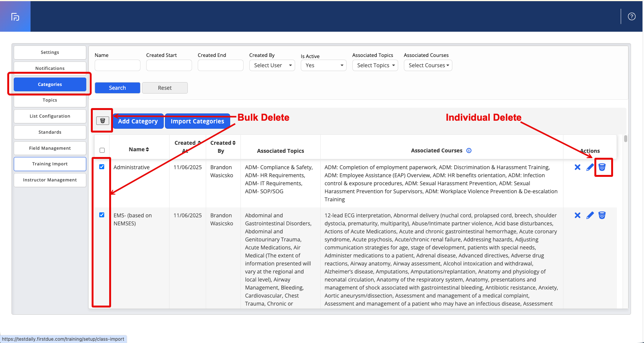The height and width of the screenshot is (343, 644).
Task: Click Brandon Wasicsko in the EMS row
Action: (x=222, y=219)
